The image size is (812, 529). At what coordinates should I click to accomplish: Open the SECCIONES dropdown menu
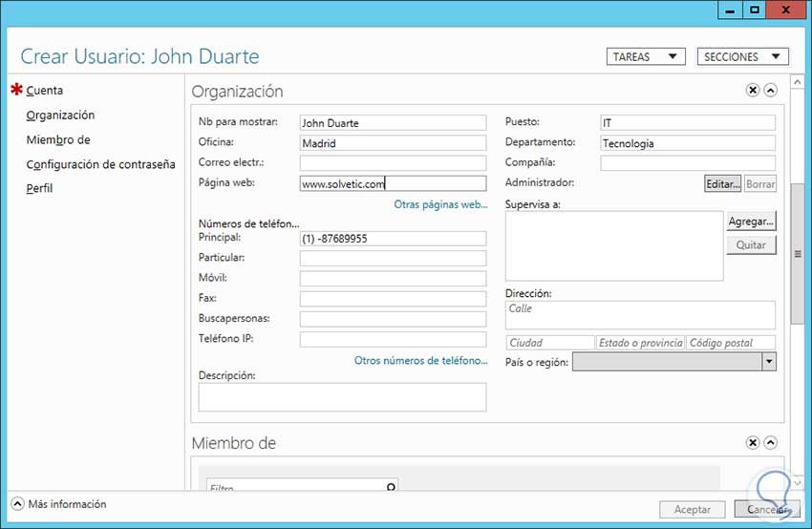coord(742,56)
